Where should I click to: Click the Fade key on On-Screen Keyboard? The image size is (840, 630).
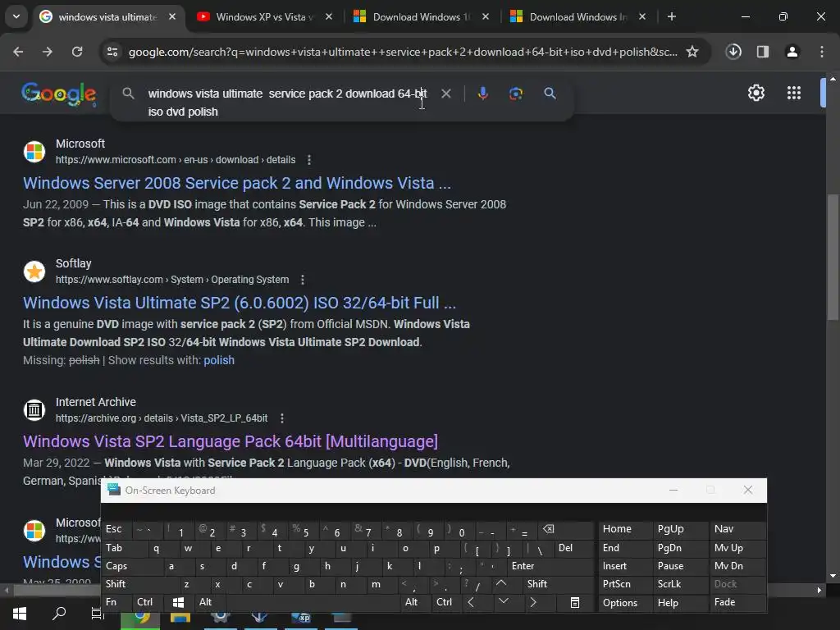[x=737, y=602]
